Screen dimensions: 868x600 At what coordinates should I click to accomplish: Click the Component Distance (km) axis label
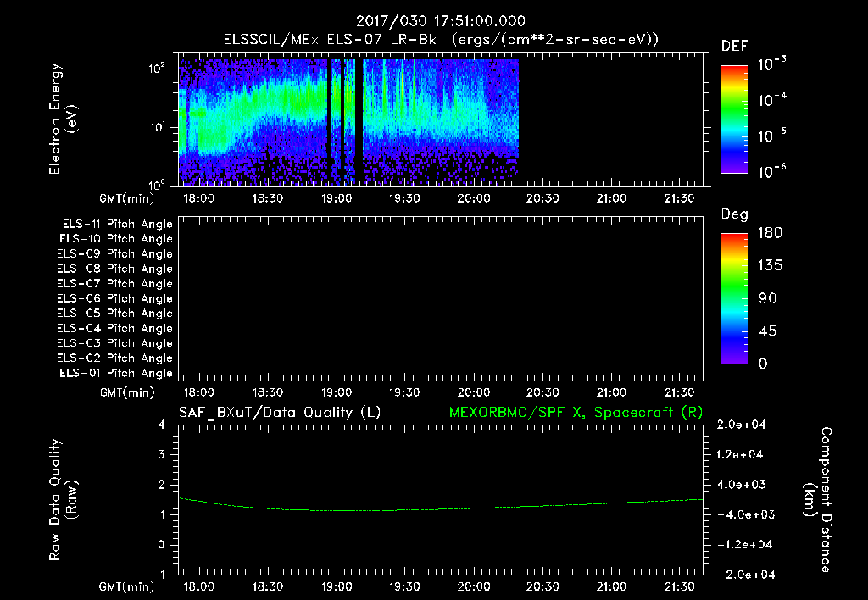tap(818, 500)
